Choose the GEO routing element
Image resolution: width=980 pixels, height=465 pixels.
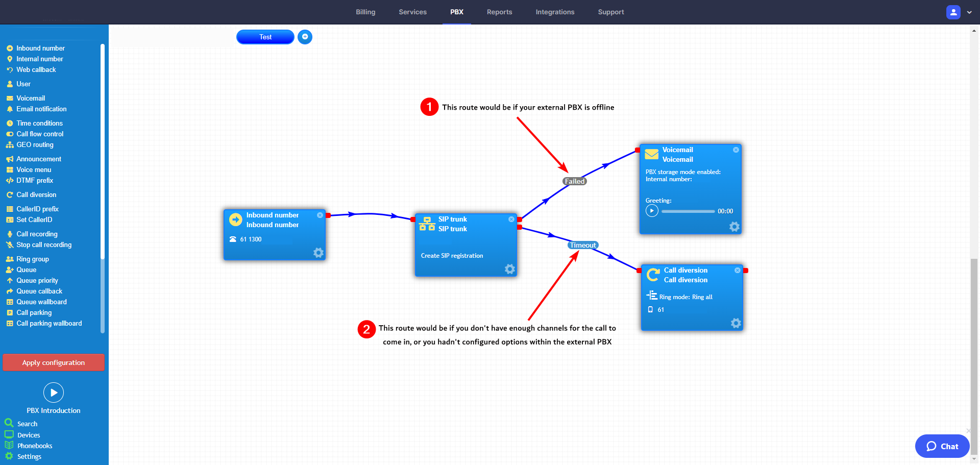pyautogui.click(x=35, y=145)
